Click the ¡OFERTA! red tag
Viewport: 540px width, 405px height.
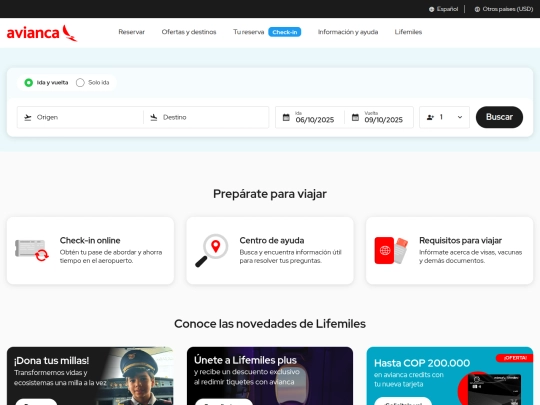515,358
